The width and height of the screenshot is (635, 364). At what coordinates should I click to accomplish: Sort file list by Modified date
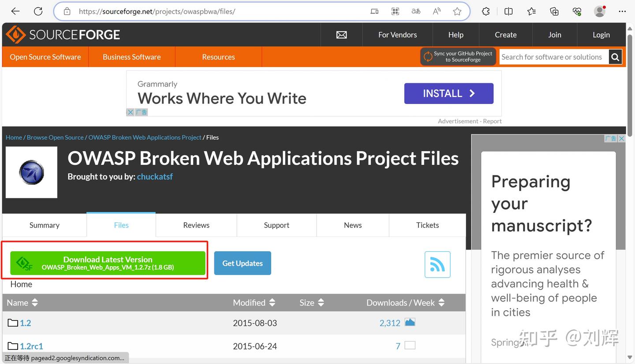click(254, 303)
